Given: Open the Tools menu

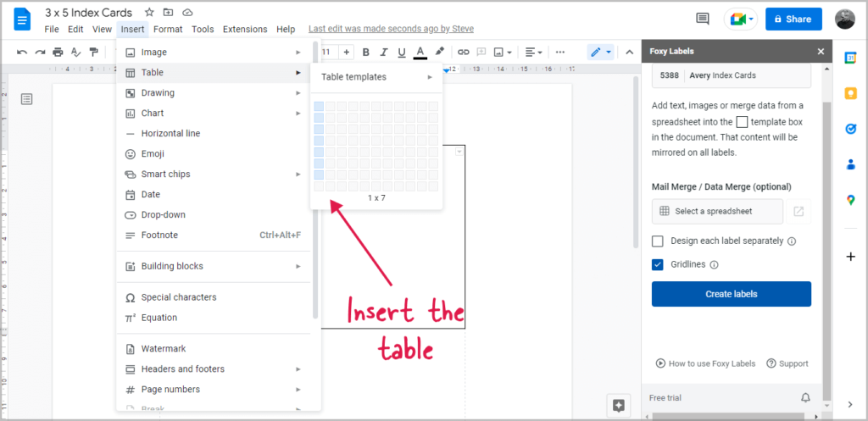Looking at the screenshot, I should pos(203,30).
